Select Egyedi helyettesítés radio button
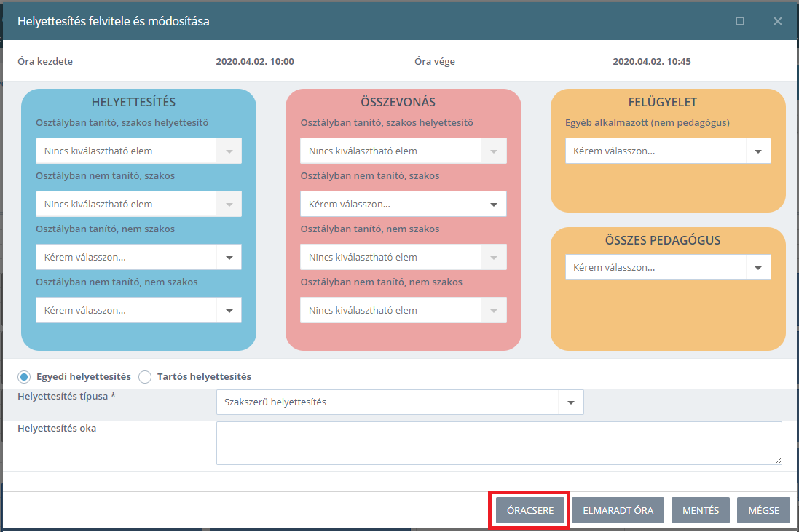The image size is (799, 532). [24, 377]
